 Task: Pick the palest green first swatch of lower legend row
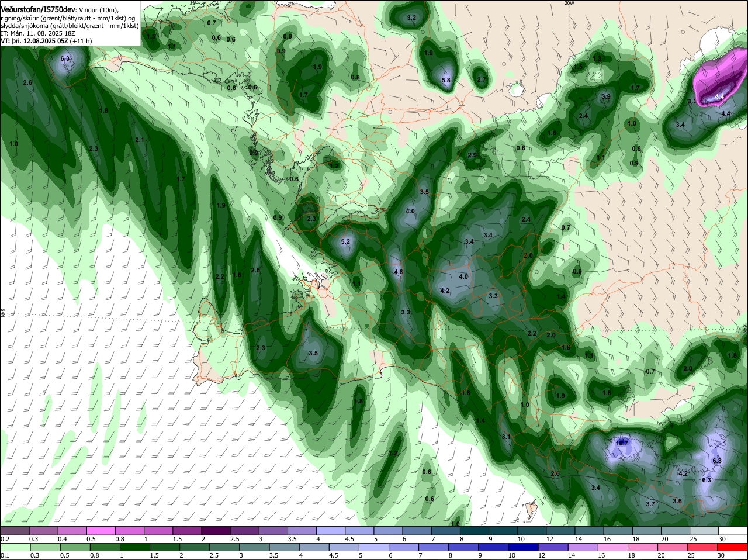(15, 547)
